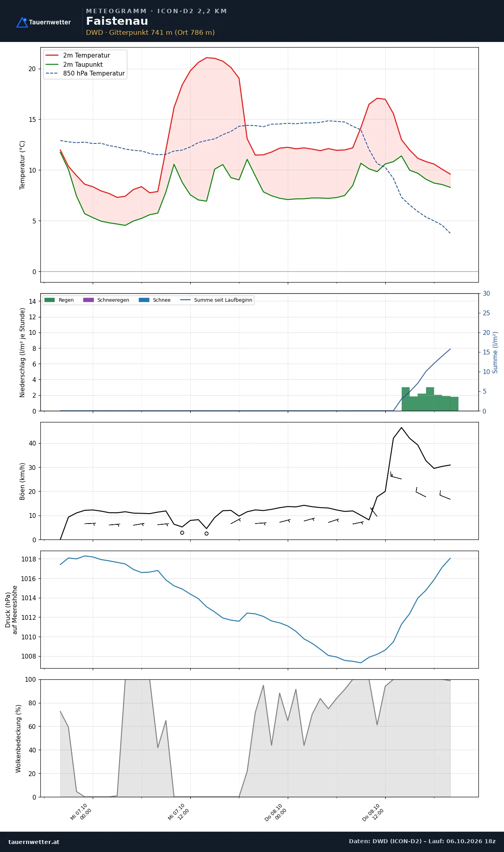This screenshot has width=504, height=852.
Task: Click the Do 08.10 00:00 time tick label
Action: point(276,812)
